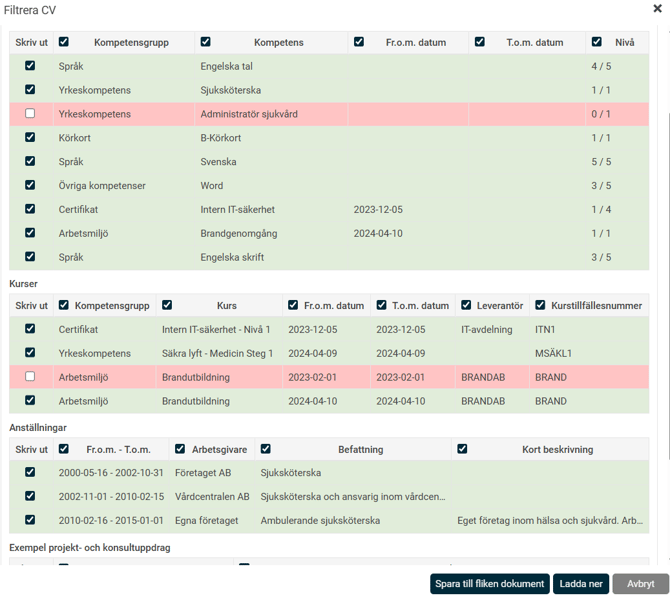Uncheck the Företaget AB employment row
The height and width of the screenshot is (600, 670).
pyautogui.click(x=30, y=472)
